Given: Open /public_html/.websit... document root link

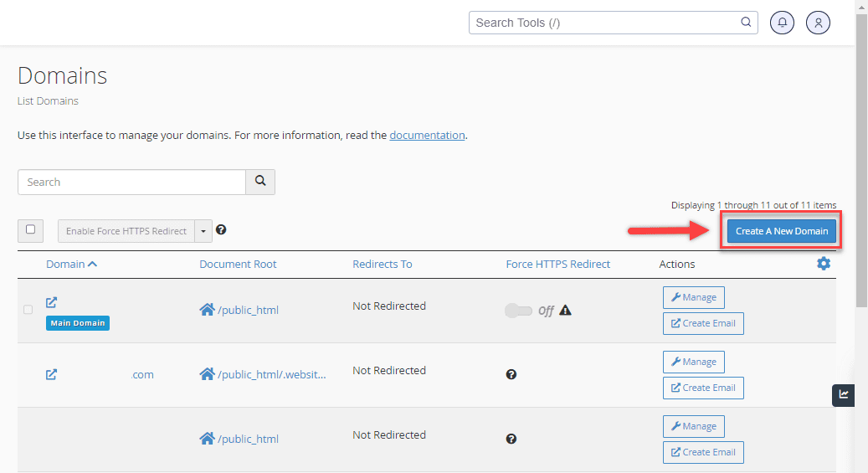Looking at the screenshot, I should [x=272, y=374].
